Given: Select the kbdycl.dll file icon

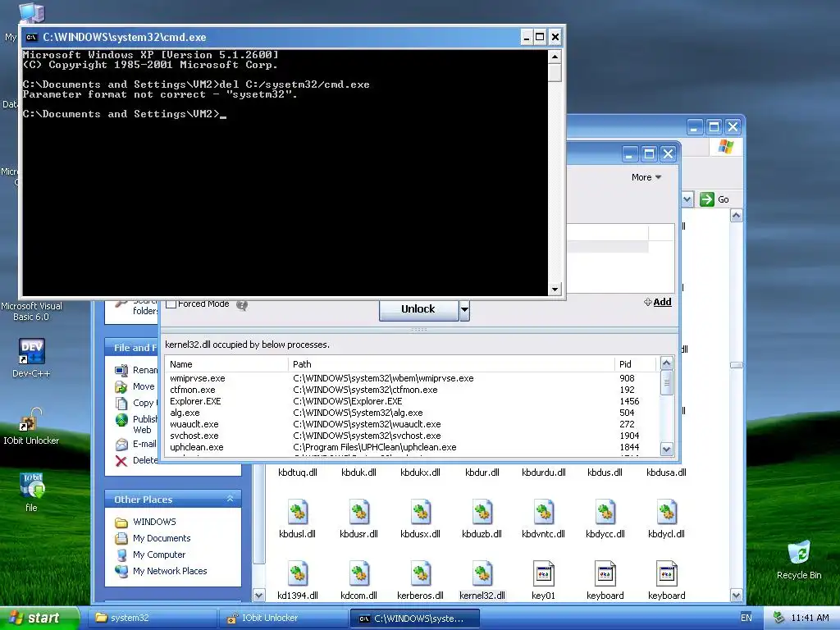Looking at the screenshot, I should [667, 512].
